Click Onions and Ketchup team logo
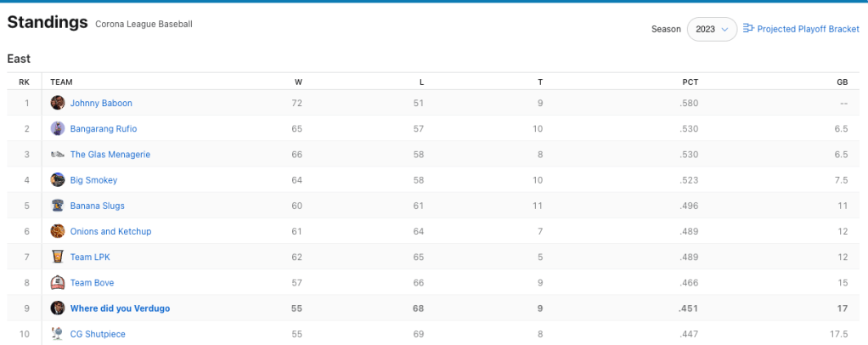 [58, 231]
